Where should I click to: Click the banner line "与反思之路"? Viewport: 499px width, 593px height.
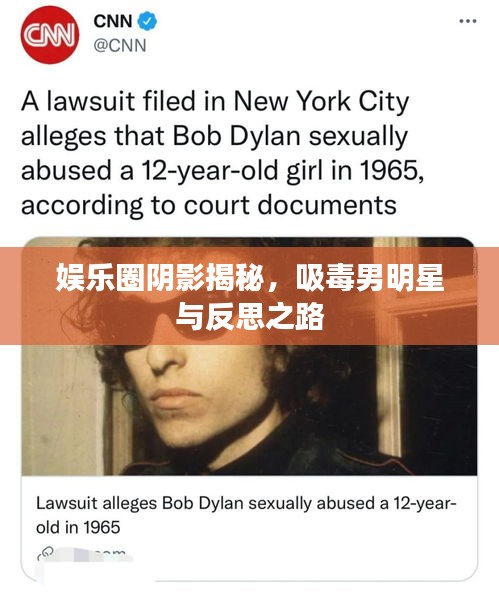coord(250,316)
